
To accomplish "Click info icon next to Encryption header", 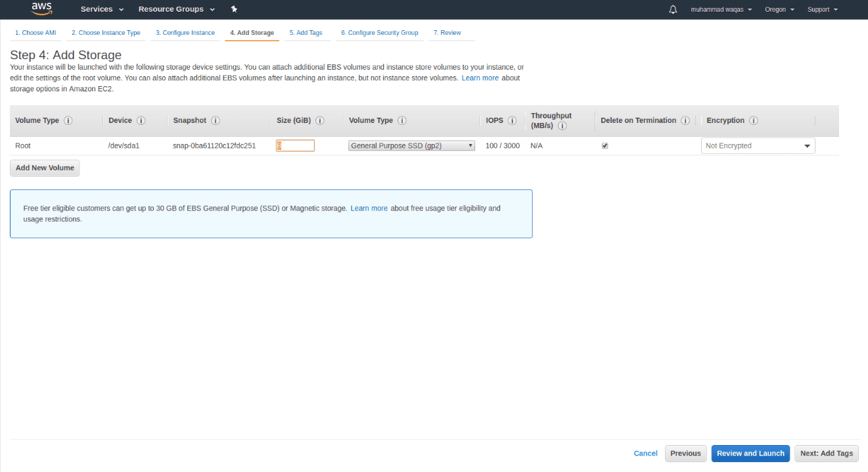I will click(x=754, y=121).
